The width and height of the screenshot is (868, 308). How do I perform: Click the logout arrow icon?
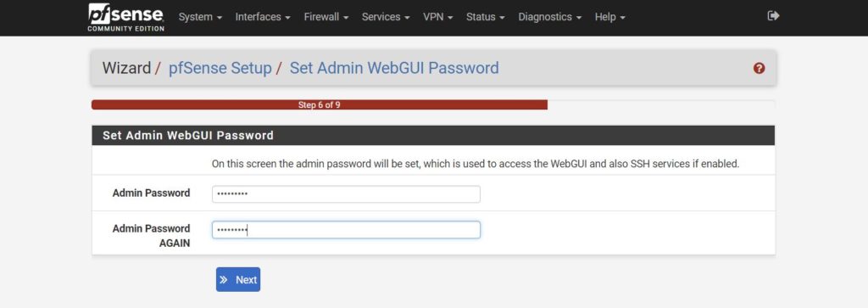point(773,16)
